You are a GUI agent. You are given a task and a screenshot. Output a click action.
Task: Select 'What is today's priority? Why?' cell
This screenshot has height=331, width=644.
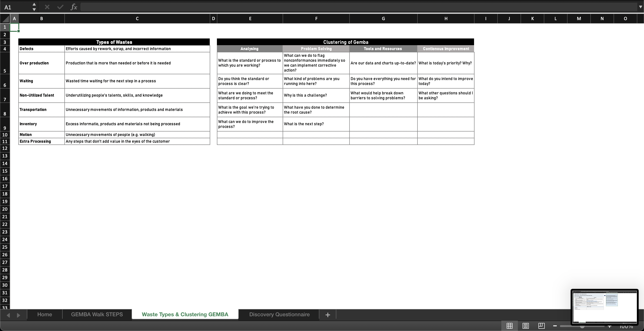(x=446, y=63)
